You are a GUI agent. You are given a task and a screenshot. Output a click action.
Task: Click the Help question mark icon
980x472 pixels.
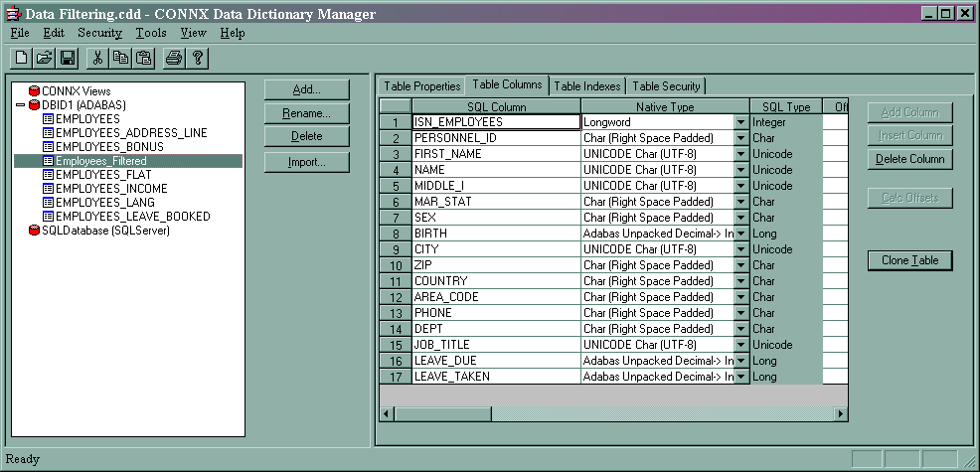(198, 59)
